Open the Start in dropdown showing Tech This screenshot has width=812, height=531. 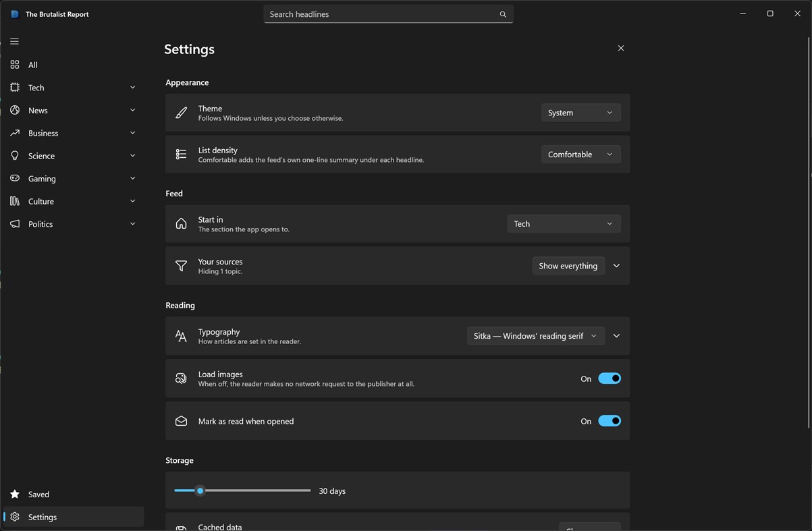tap(564, 224)
